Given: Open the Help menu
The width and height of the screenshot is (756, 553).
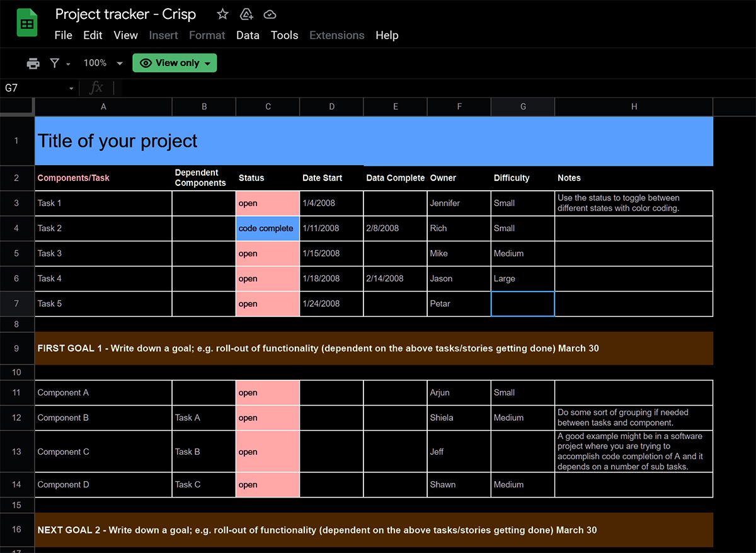Looking at the screenshot, I should [387, 35].
